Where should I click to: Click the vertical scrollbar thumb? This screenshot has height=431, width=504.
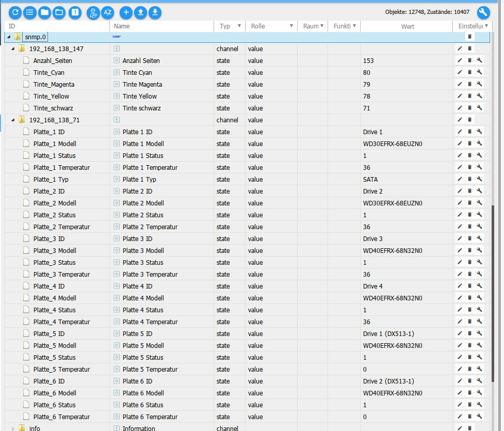tap(493, 293)
